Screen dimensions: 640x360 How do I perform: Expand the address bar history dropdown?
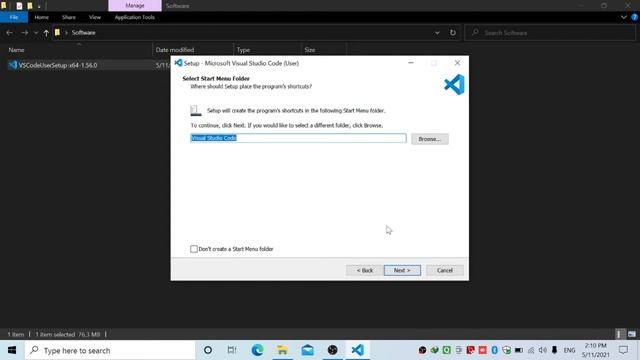[x=437, y=33]
